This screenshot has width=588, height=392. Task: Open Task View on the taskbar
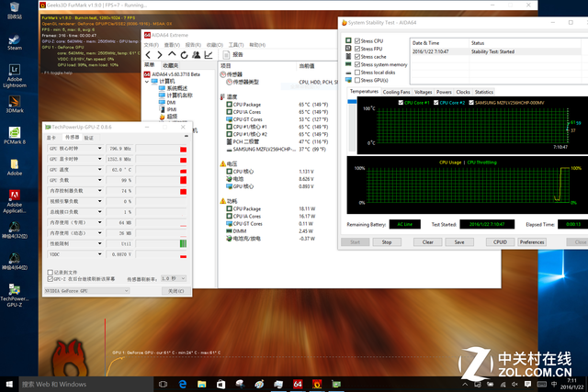[164, 384]
